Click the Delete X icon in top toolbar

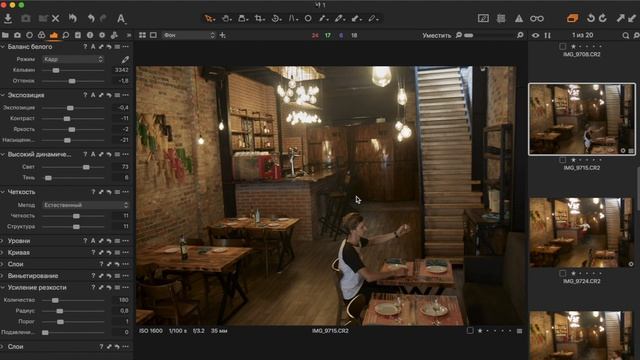pyautogui.click(x=56, y=18)
